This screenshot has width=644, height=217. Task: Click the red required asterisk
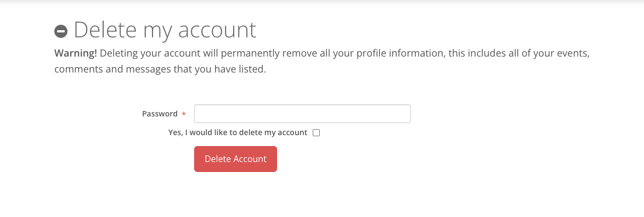tap(184, 114)
